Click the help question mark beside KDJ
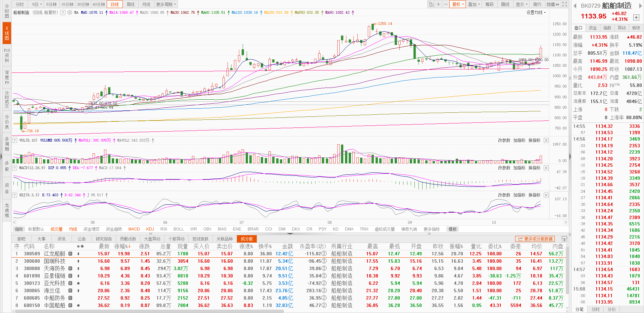This screenshot has height=313, width=644. [15, 195]
